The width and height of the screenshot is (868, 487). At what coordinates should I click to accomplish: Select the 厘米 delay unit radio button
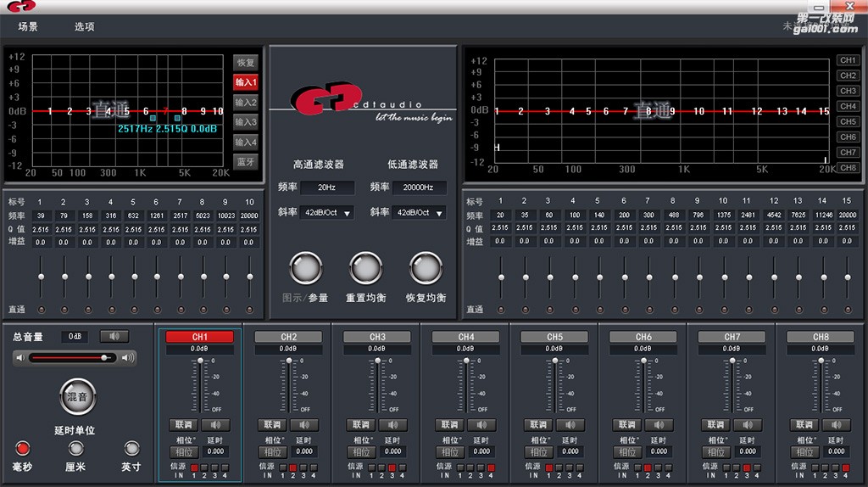pyautogui.click(x=75, y=448)
